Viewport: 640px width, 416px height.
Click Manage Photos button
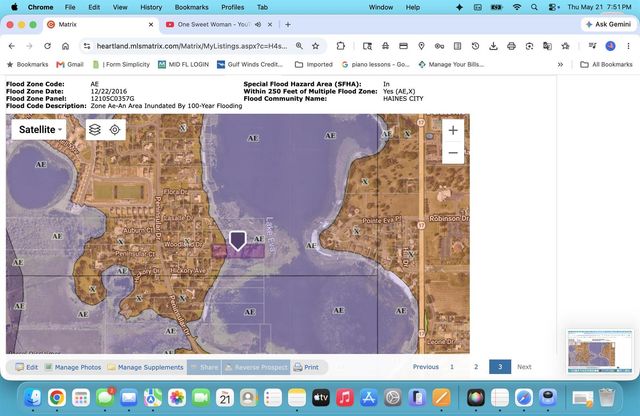coord(73,367)
